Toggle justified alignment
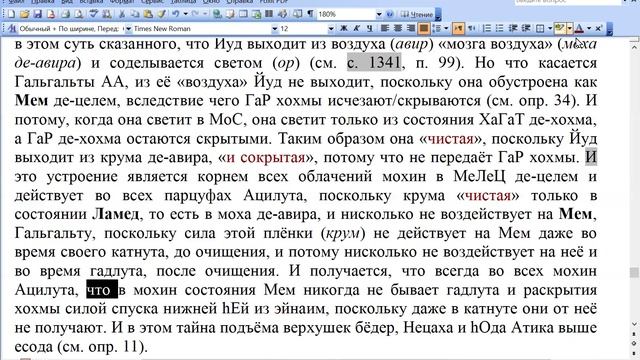 [424, 28]
